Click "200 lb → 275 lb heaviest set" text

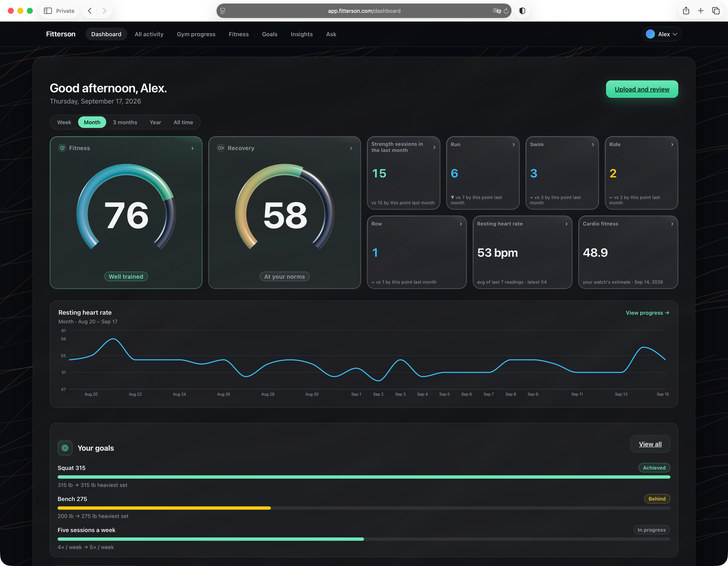coord(93,516)
